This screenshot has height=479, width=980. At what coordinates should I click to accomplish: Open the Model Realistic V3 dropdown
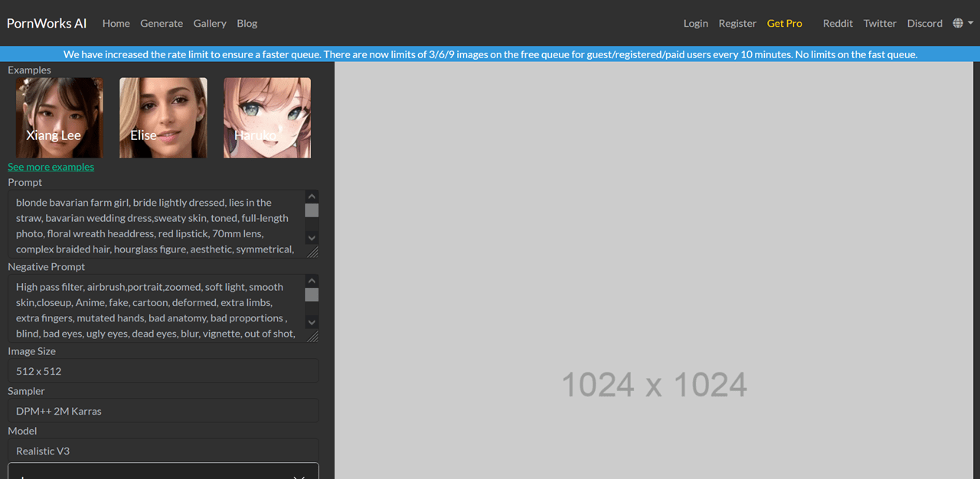click(163, 451)
